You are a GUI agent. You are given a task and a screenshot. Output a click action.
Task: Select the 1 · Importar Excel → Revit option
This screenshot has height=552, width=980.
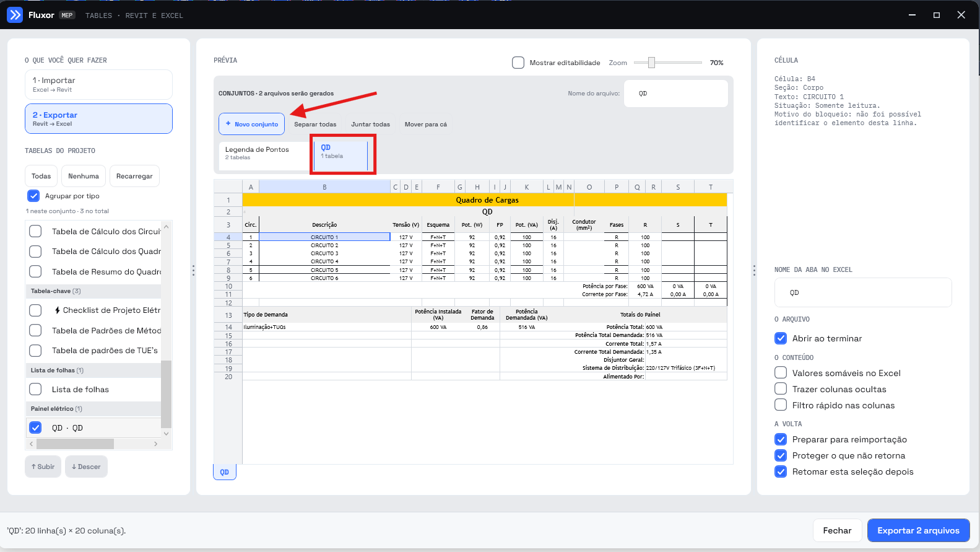click(98, 84)
